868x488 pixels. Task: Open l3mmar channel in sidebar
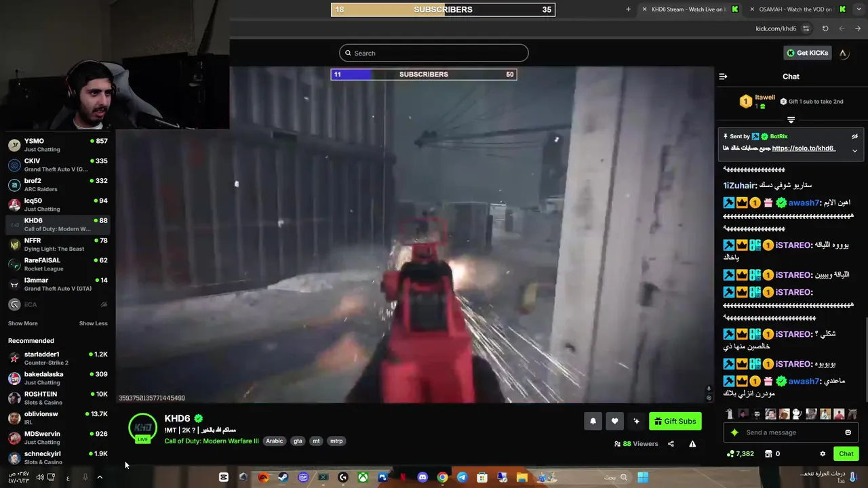pyautogui.click(x=58, y=284)
